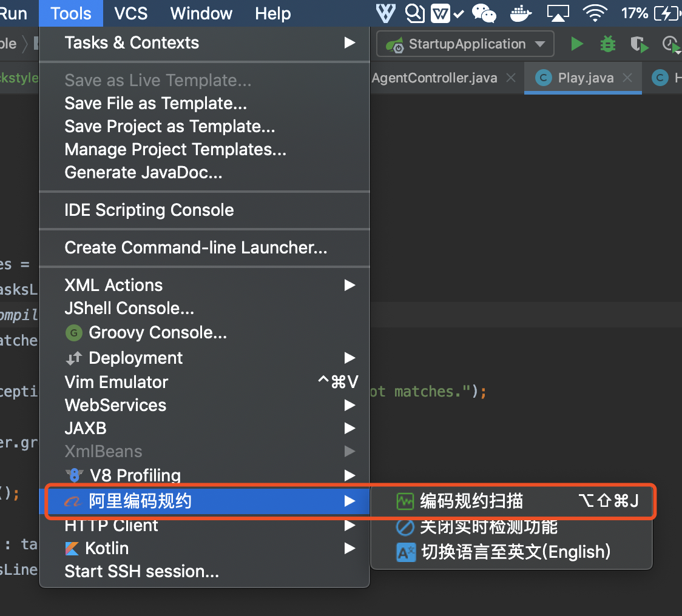Expand the V8 Profiling submenu arrow
The image size is (682, 616).
point(349,475)
